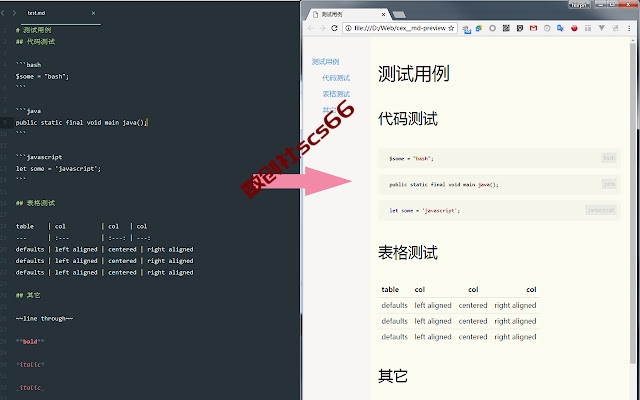This screenshot has width=640, height=400.
Task: Click the gray funnel-shaped extension icon
Action: 602,28
